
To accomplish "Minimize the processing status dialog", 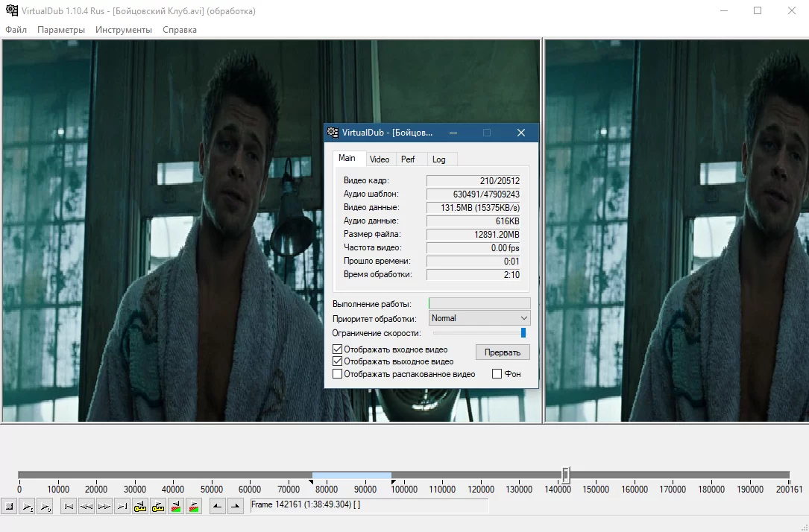I will point(453,133).
